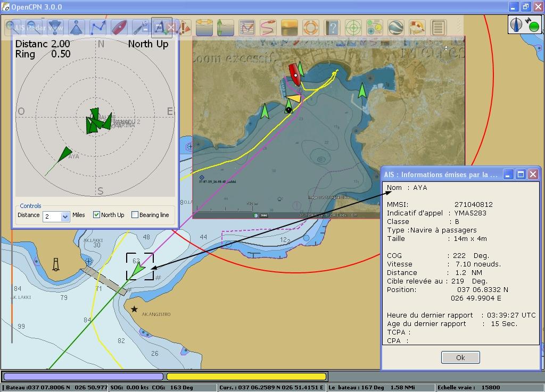Close the AIS Radar view panel
Viewport: 545px width, 392px height.
tap(171, 28)
